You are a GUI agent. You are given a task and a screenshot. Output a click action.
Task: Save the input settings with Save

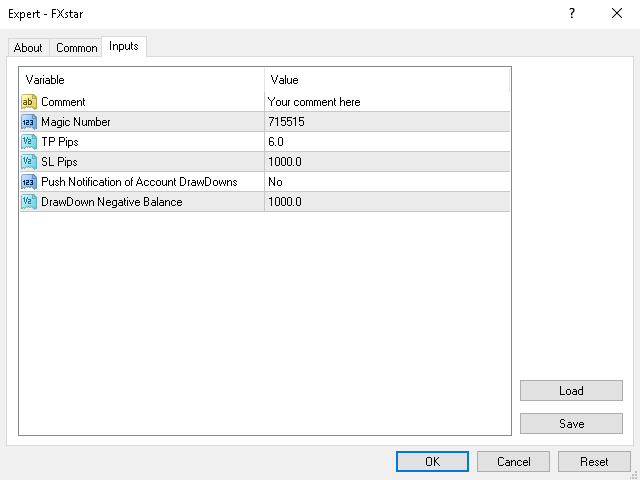571,424
